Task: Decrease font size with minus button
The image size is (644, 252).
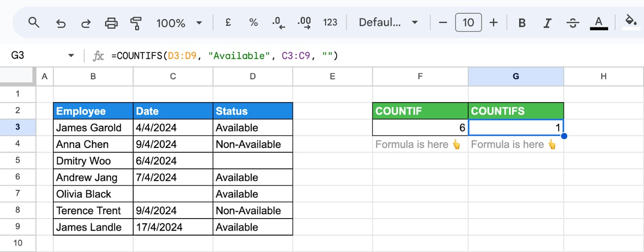Action: point(443,23)
